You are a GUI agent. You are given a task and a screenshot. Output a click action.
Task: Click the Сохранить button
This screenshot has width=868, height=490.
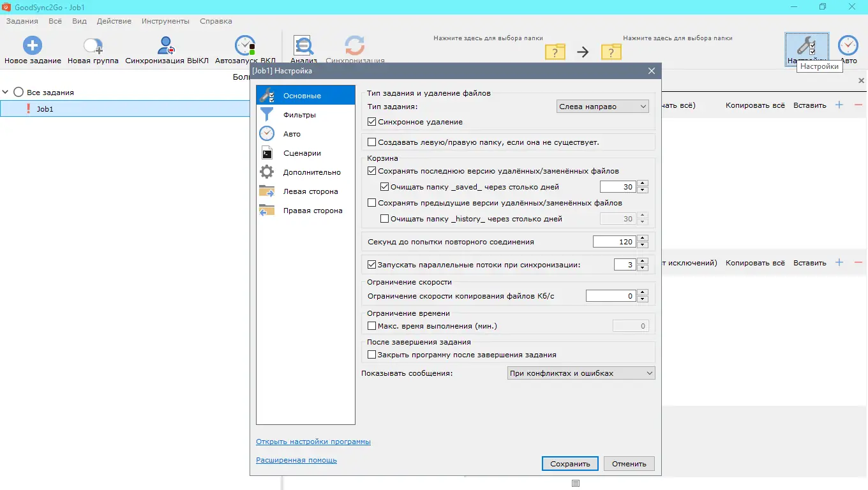pos(569,463)
